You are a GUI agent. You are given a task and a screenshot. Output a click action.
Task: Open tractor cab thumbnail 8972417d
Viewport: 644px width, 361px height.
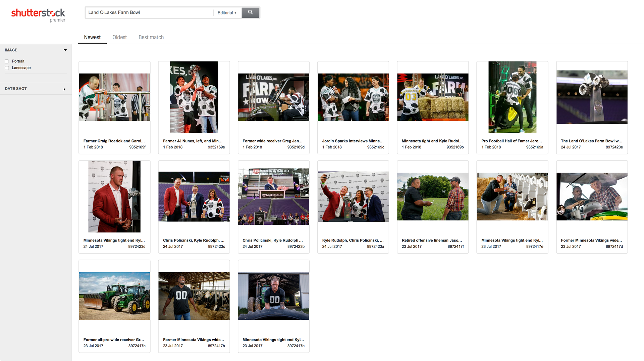pos(592,196)
